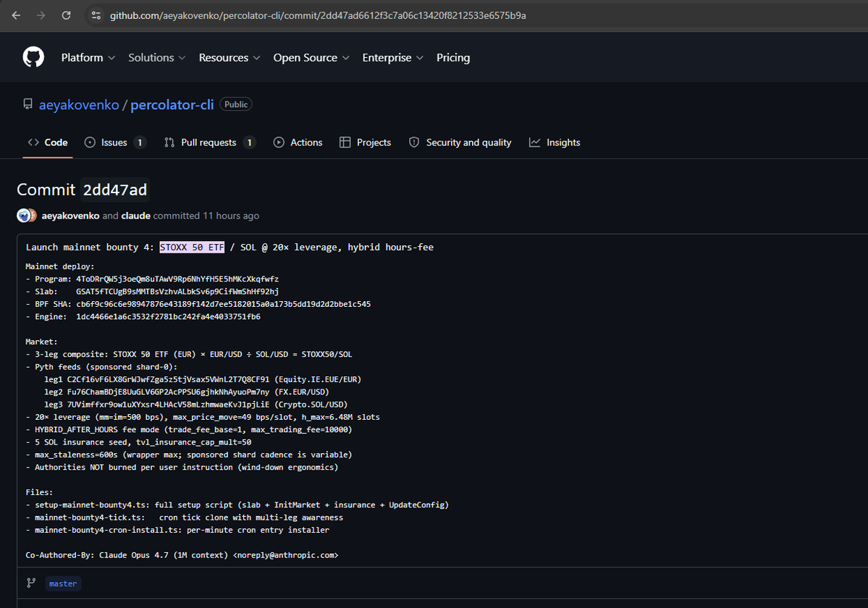868x608 pixels.
Task: Open the Projects tab
Action: pos(366,142)
